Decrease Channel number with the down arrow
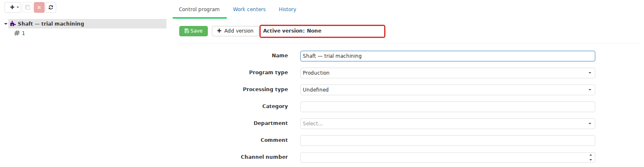This screenshot has height=167, width=644. point(591,160)
